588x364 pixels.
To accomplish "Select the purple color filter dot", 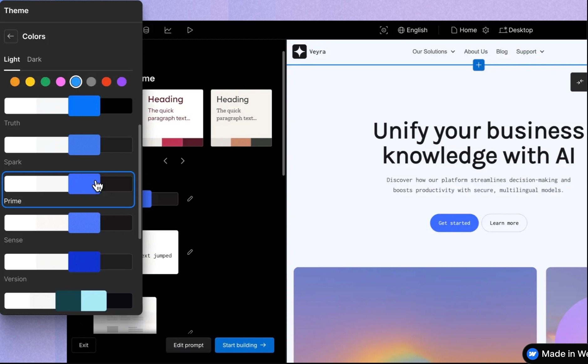I will tap(122, 82).
